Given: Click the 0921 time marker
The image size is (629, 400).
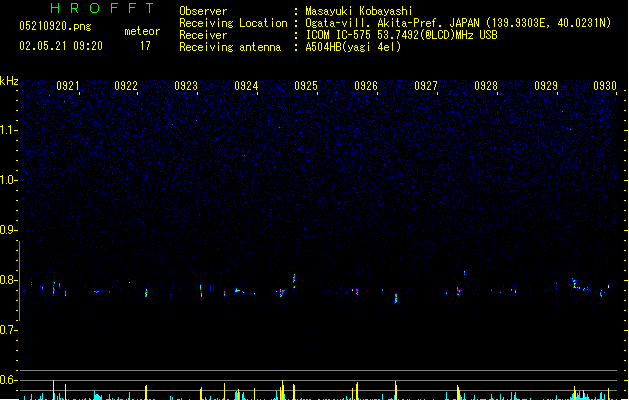Looking at the screenshot, I should click(x=68, y=86).
